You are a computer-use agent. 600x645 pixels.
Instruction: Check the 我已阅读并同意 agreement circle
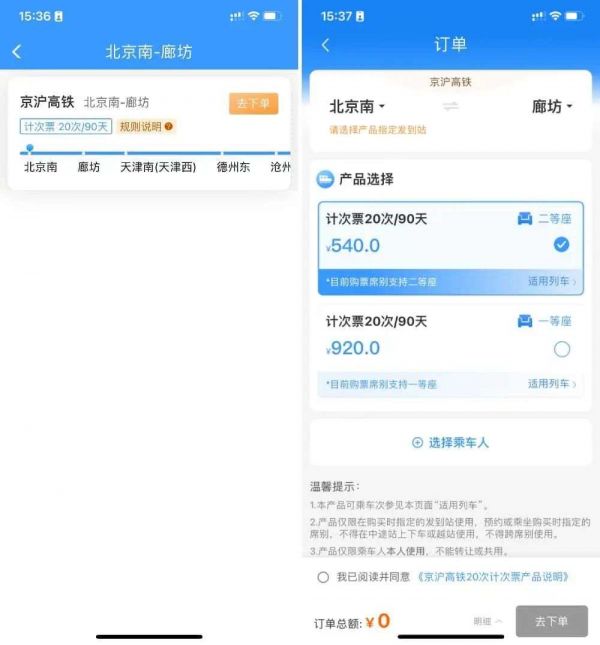(x=323, y=577)
